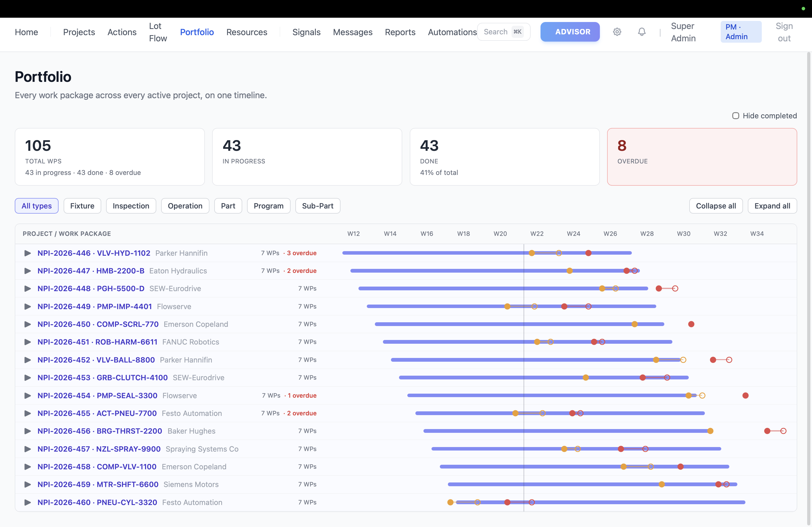Screen dimensions: 812x527
Task: Expand the NPI-2026-456 BRG-THRST-2200 row
Action: [x=28, y=431]
